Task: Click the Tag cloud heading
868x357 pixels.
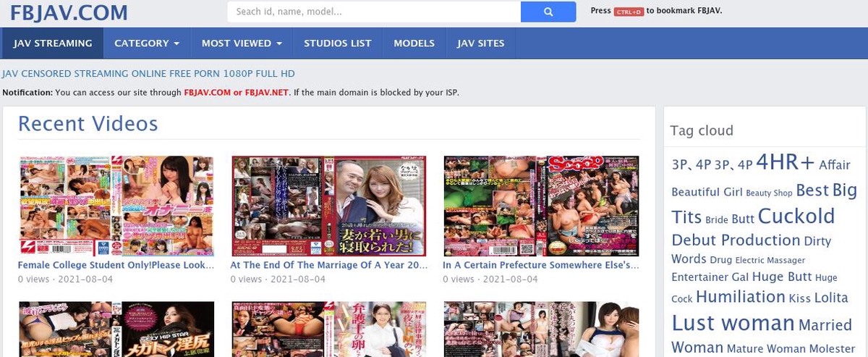Action: tap(701, 130)
